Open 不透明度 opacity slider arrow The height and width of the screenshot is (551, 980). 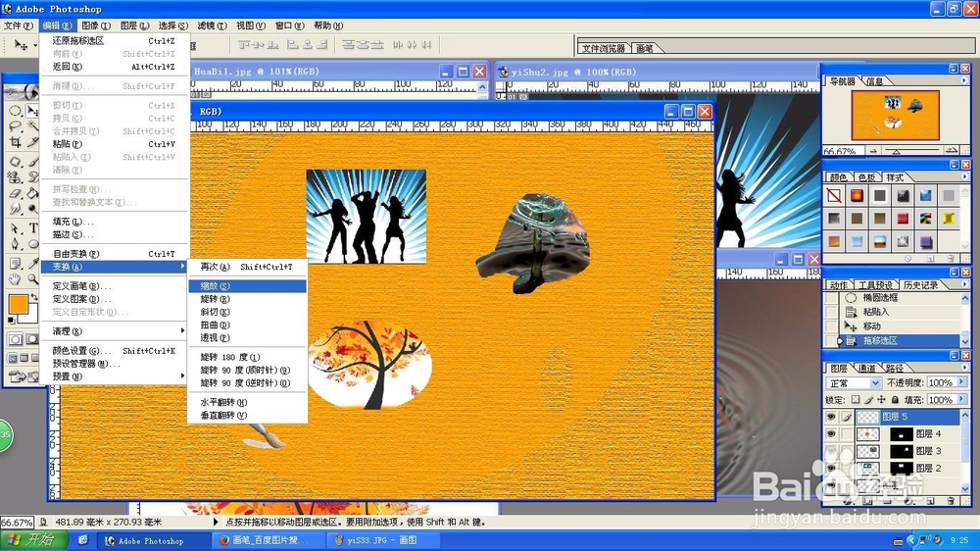coord(961,382)
